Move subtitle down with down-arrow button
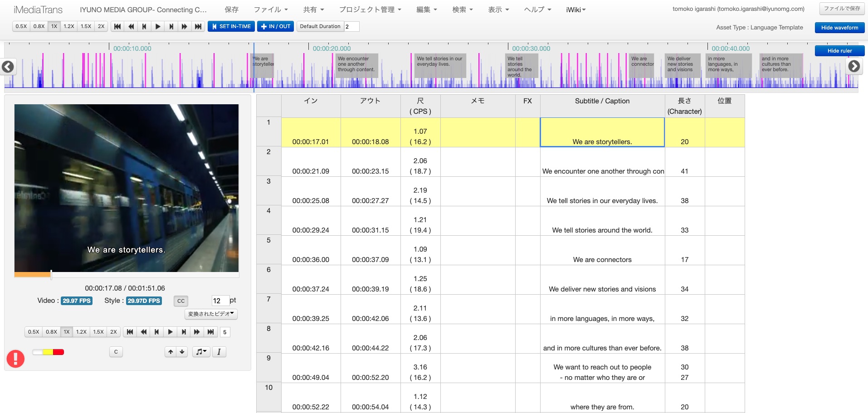This screenshot has width=868, height=413. [182, 352]
